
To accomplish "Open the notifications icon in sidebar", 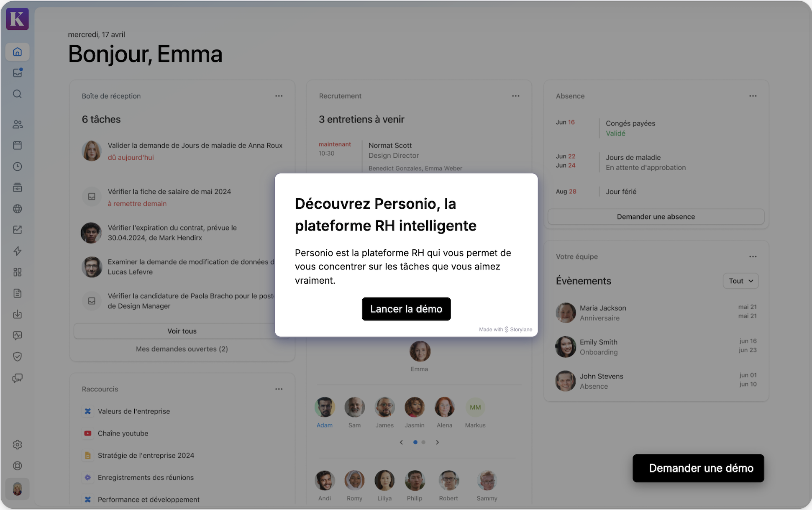I will coord(17,72).
